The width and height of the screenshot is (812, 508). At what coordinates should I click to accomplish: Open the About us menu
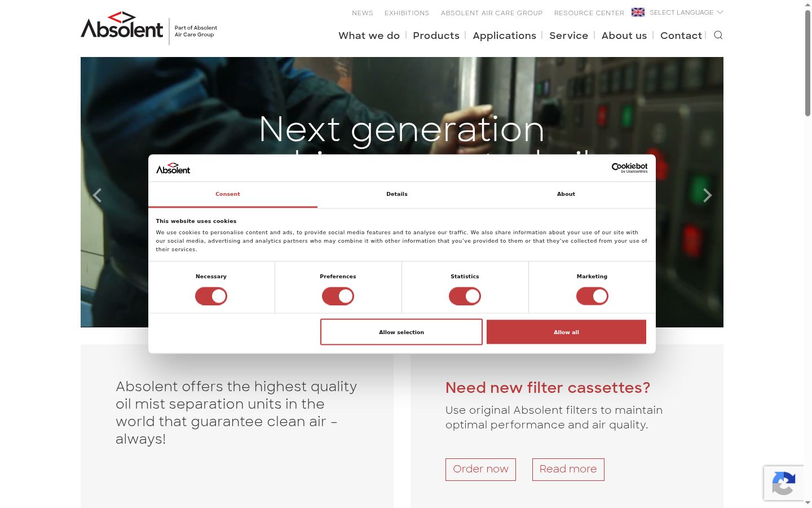pyautogui.click(x=624, y=36)
